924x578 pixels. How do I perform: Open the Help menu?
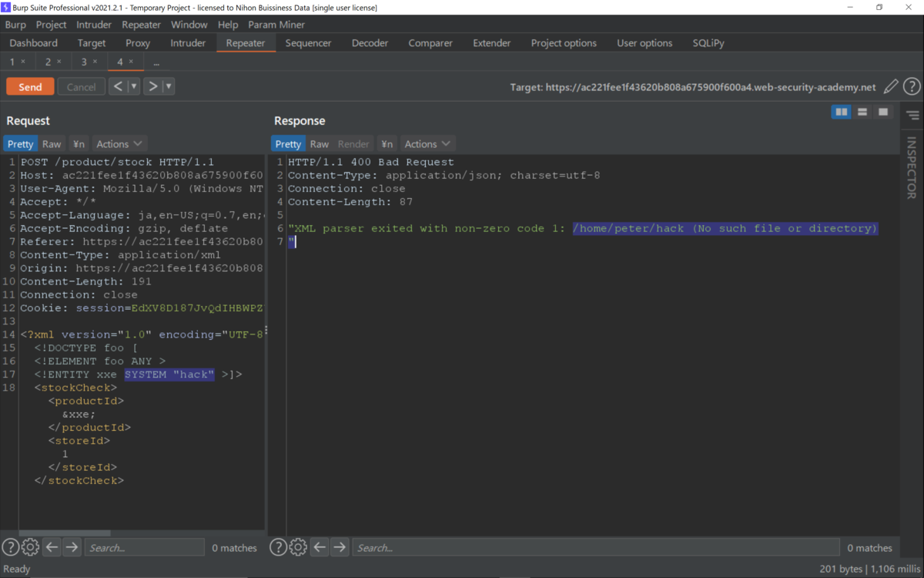click(228, 25)
